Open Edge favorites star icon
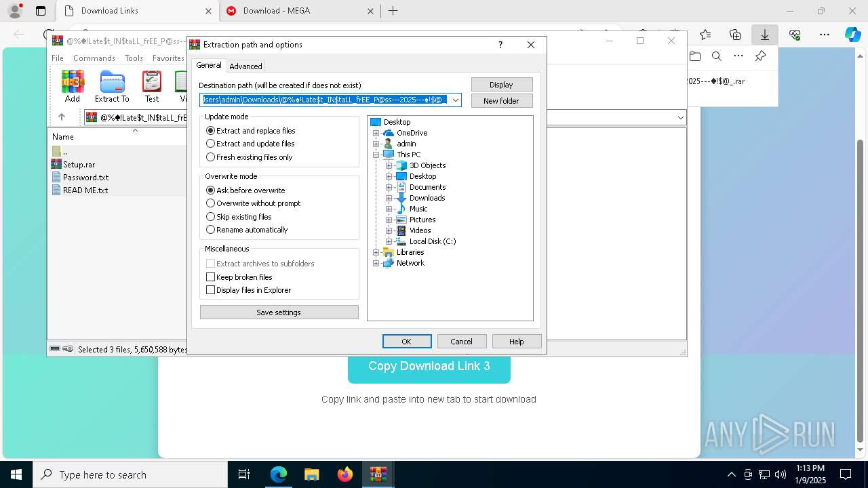This screenshot has width=868, height=488. 705,35
